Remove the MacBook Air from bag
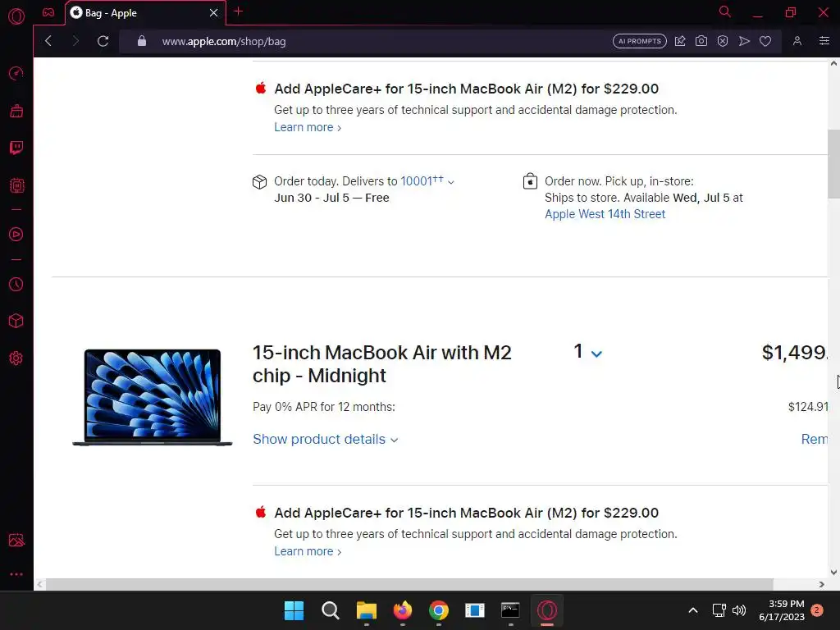 click(815, 440)
